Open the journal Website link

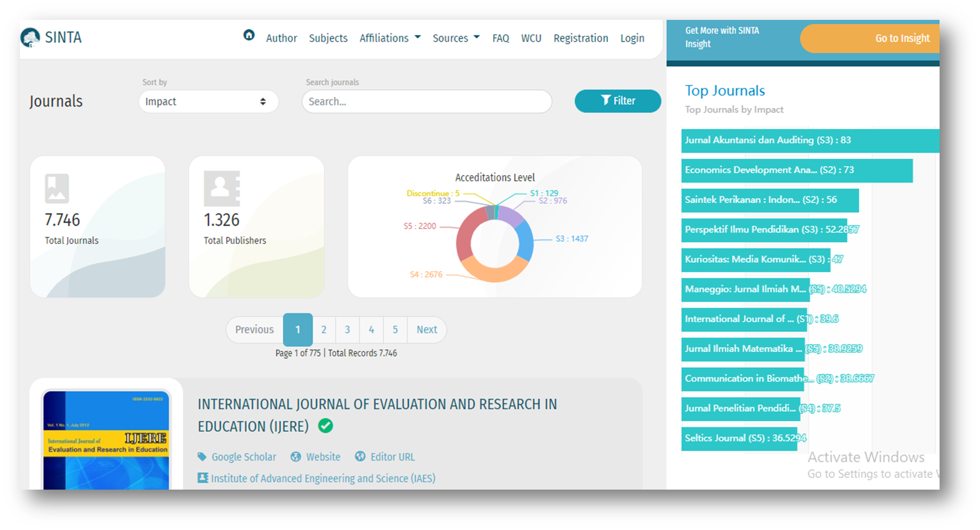[x=323, y=457]
